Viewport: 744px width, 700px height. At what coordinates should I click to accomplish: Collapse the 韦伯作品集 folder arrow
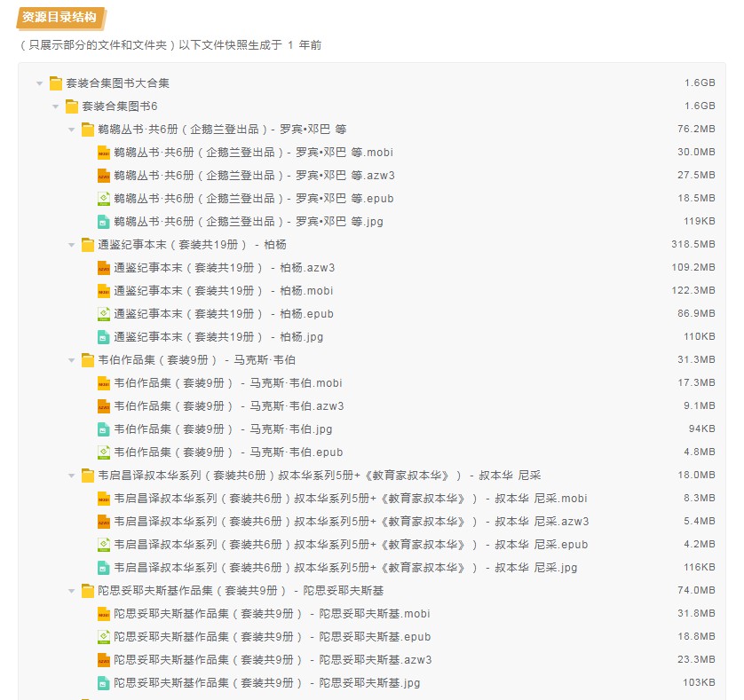(72, 360)
